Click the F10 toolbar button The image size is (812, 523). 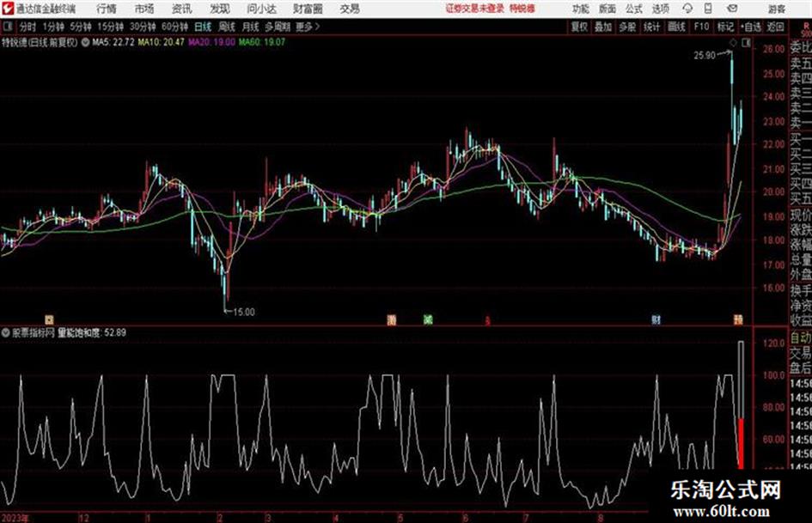point(701,27)
